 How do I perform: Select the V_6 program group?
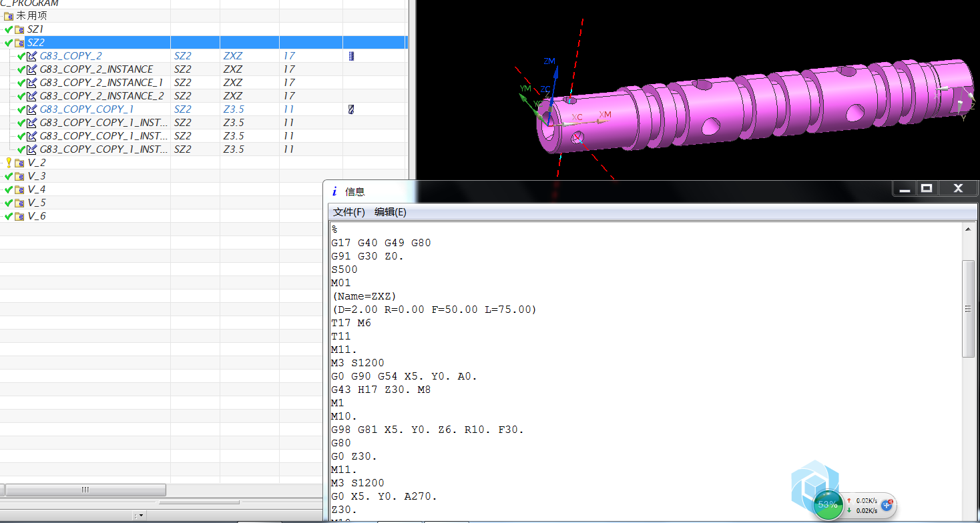(x=37, y=216)
